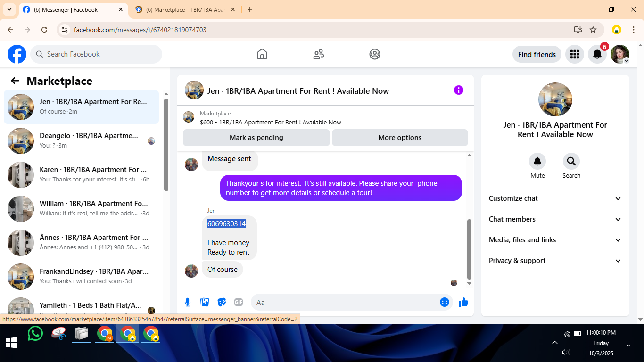Open the William conversation
This screenshot has width=644, height=362.
point(82,209)
